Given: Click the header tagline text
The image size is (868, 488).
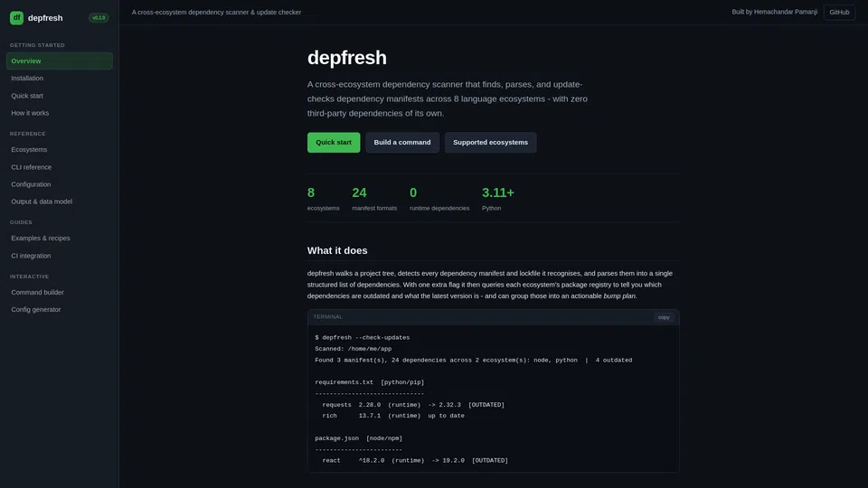Looking at the screenshot, I should tap(216, 12).
